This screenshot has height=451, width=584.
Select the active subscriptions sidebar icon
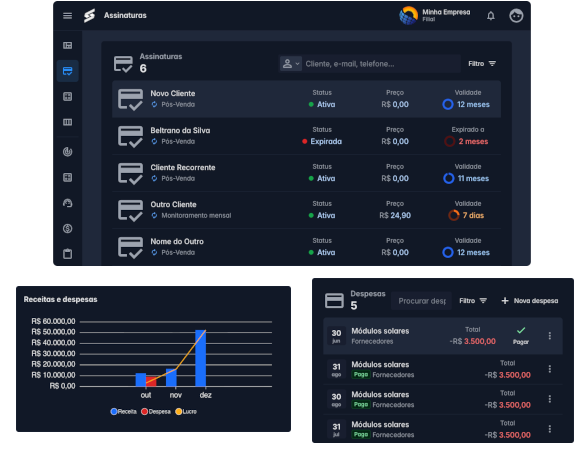tap(67, 71)
